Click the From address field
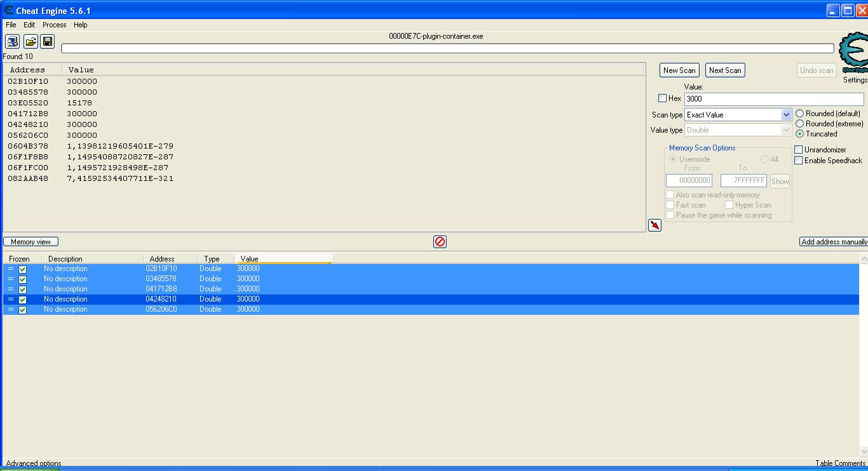Screen dimensions: 868x471 click(x=689, y=181)
